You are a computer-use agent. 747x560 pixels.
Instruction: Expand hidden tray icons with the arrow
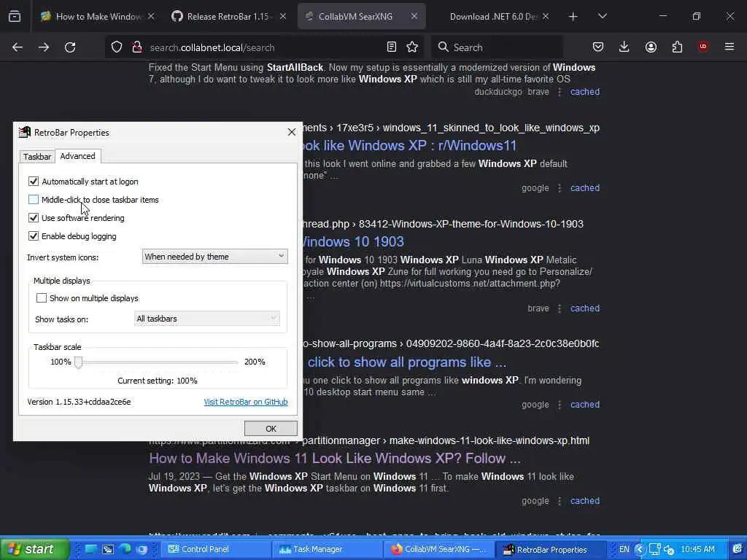pyautogui.click(x=640, y=549)
